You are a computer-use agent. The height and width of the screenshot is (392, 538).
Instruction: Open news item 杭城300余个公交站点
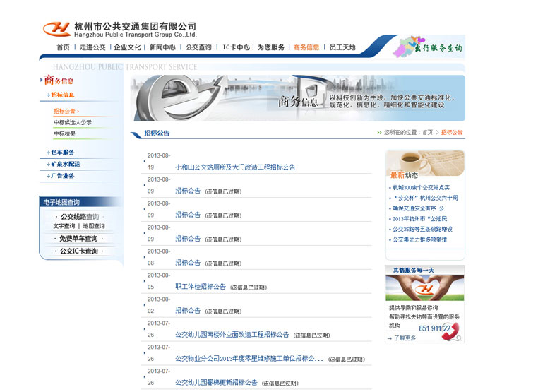pos(422,188)
